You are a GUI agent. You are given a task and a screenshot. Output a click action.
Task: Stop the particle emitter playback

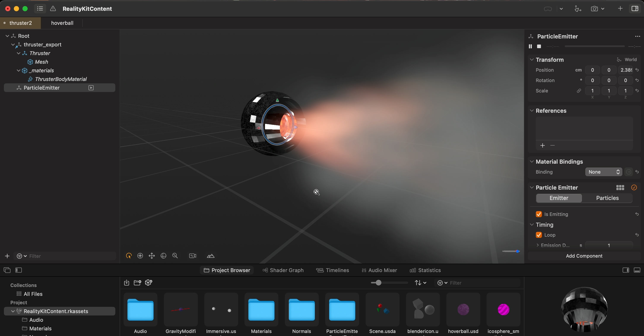coord(539,46)
